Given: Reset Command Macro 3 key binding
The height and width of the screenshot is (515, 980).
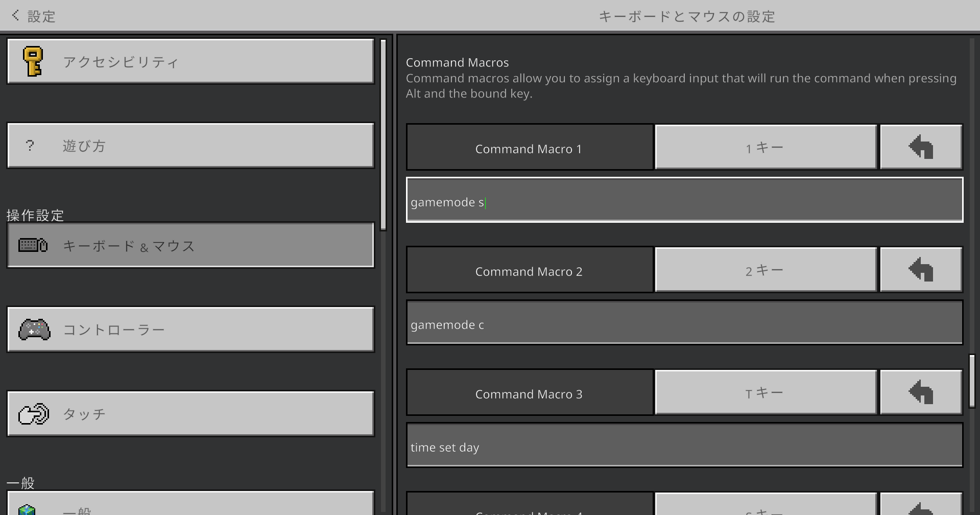Looking at the screenshot, I should tap(921, 392).
